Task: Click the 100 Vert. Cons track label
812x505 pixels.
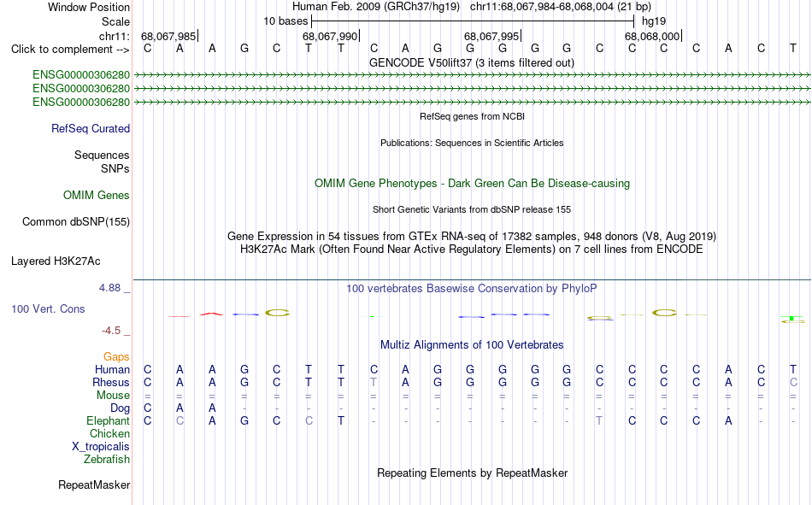Action: [48, 308]
